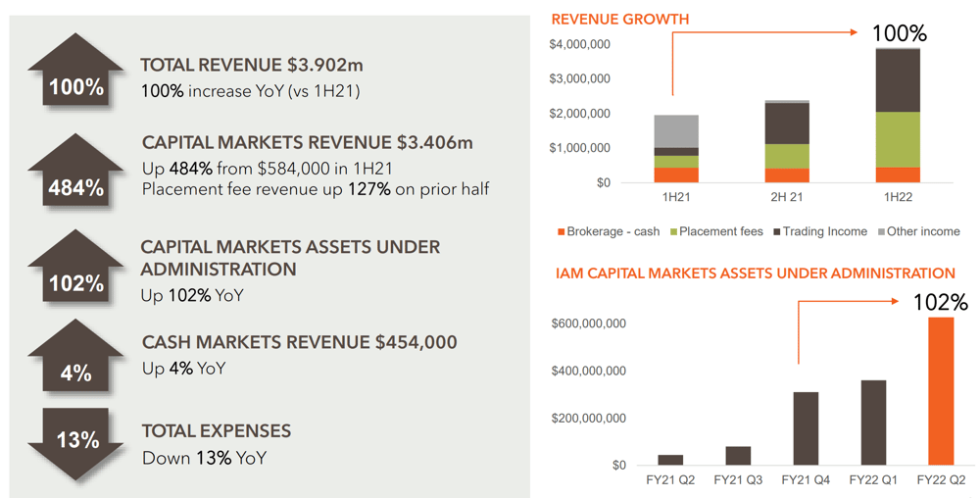Click the orange Brokerage - cash legend swatch
Screen dimensions: 980x498
(x=562, y=231)
